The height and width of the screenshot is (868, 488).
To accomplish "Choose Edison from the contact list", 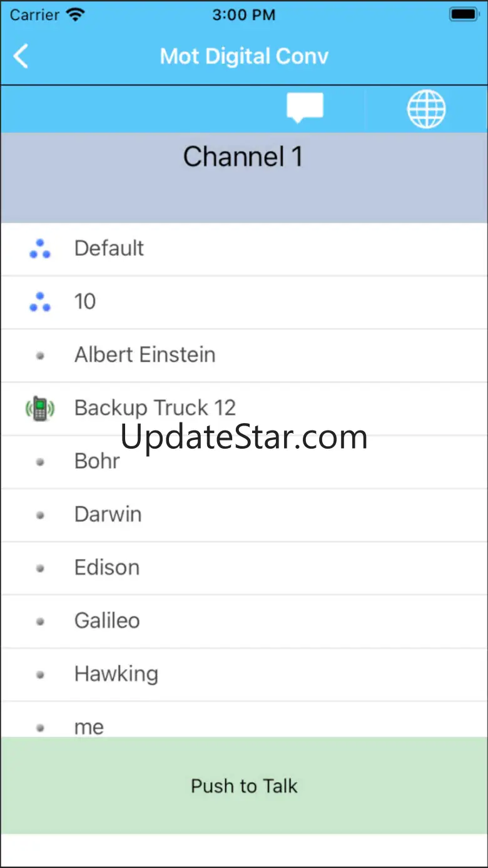I will pyautogui.click(x=244, y=568).
